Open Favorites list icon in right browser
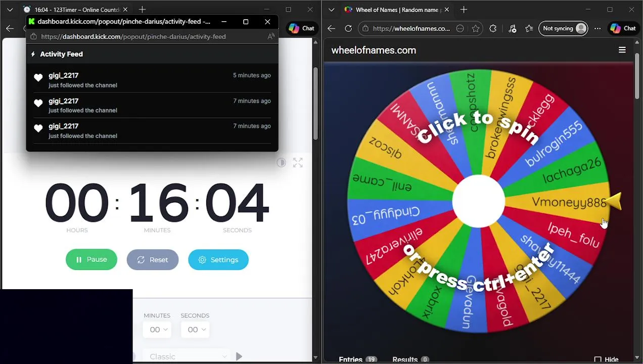643x364 pixels. pos(529,29)
